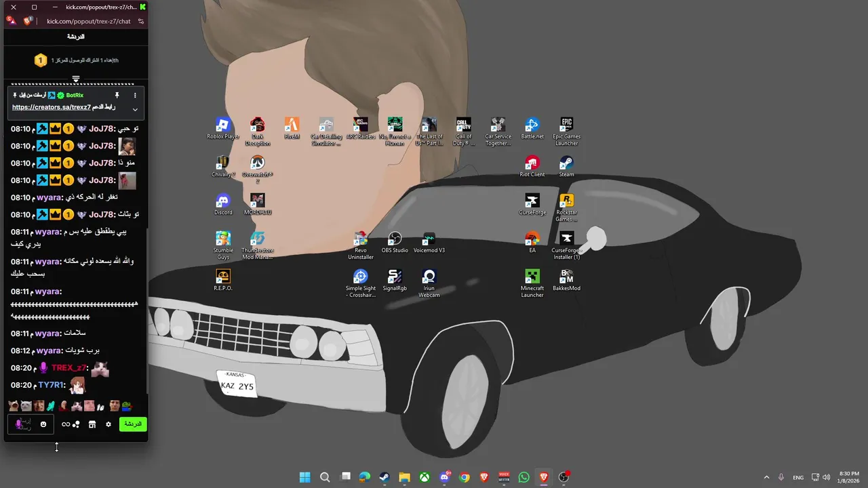The image size is (868, 488).
Task: Open Stumble Guys desktop icon
Action: pyautogui.click(x=223, y=245)
